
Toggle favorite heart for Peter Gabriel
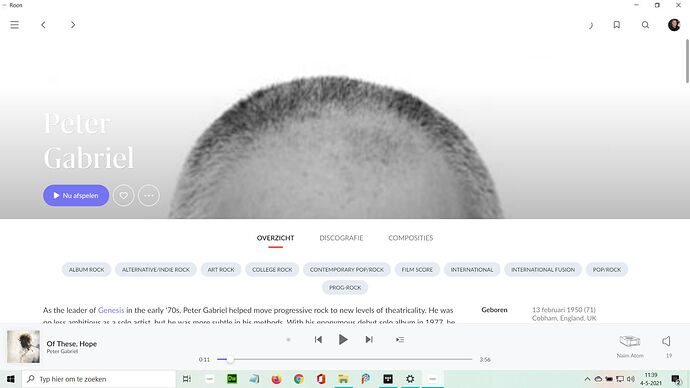(x=124, y=195)
